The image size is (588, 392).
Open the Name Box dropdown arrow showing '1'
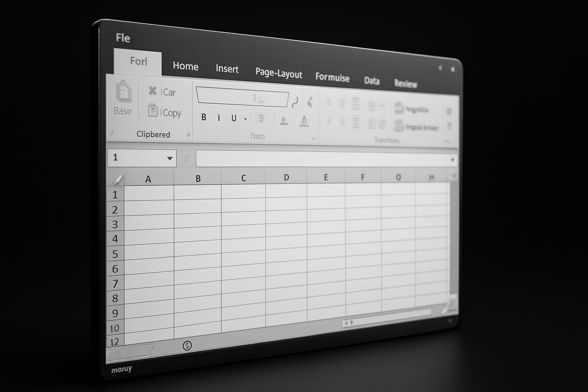pyautogui.click(x=169, y=158)
